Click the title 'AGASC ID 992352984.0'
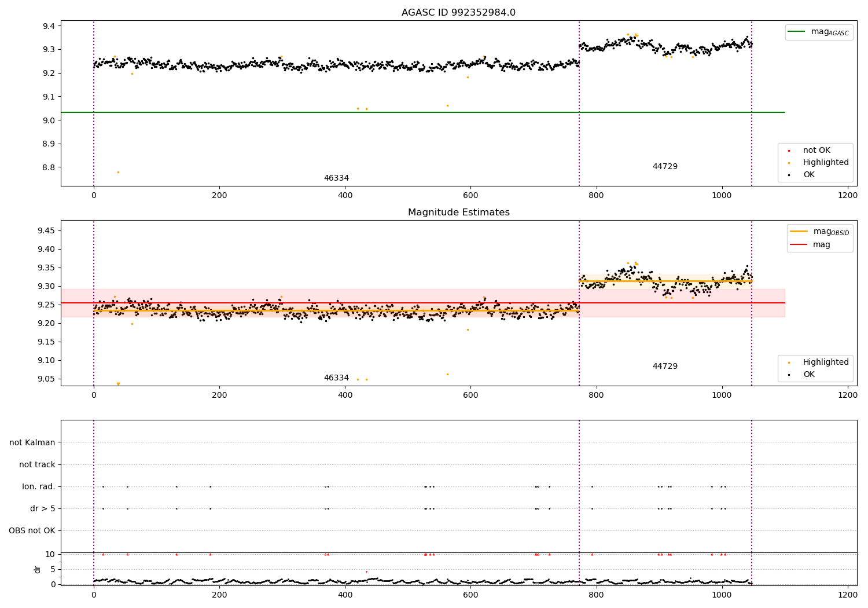868x608 pixels. [458, 13]
